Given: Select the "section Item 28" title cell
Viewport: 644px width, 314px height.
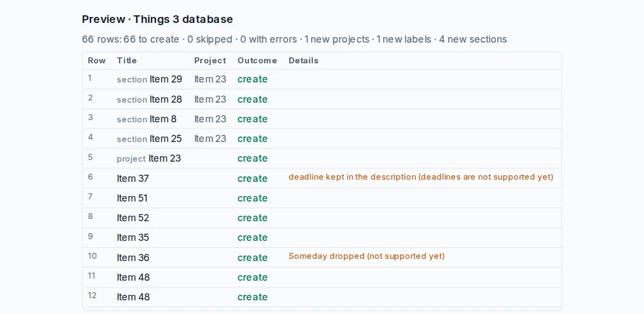Looking at the screenshot, I should click(x=150, y=99).
